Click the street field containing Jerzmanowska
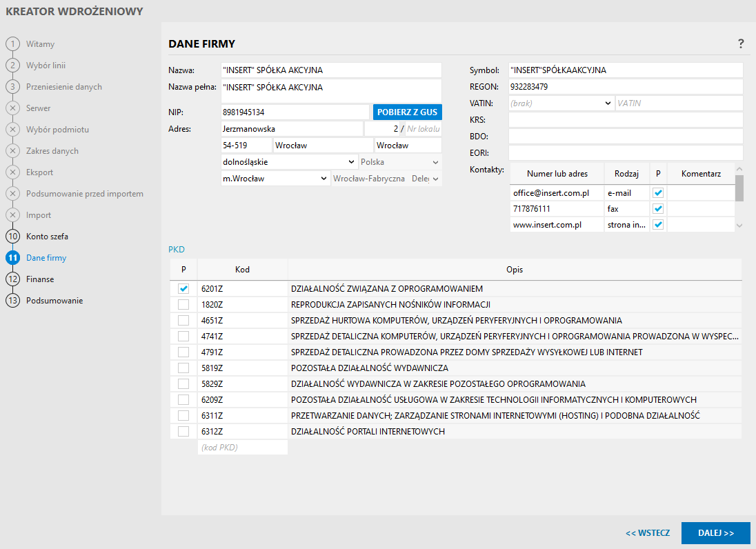Viewport: 756px width, 549px height. 292,129
